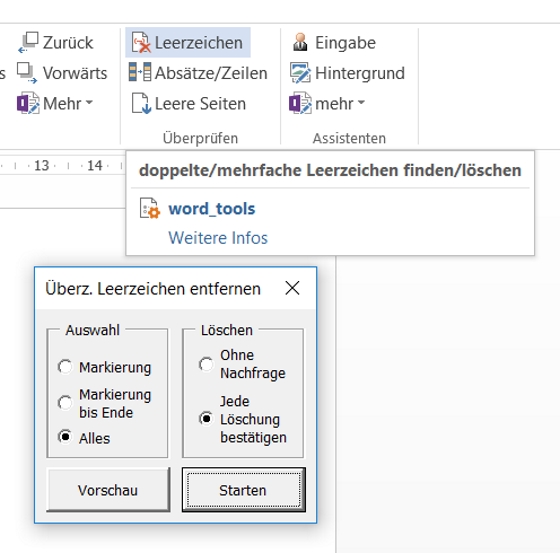
Task: Select the Alles radio button
Action: [65, 437]
